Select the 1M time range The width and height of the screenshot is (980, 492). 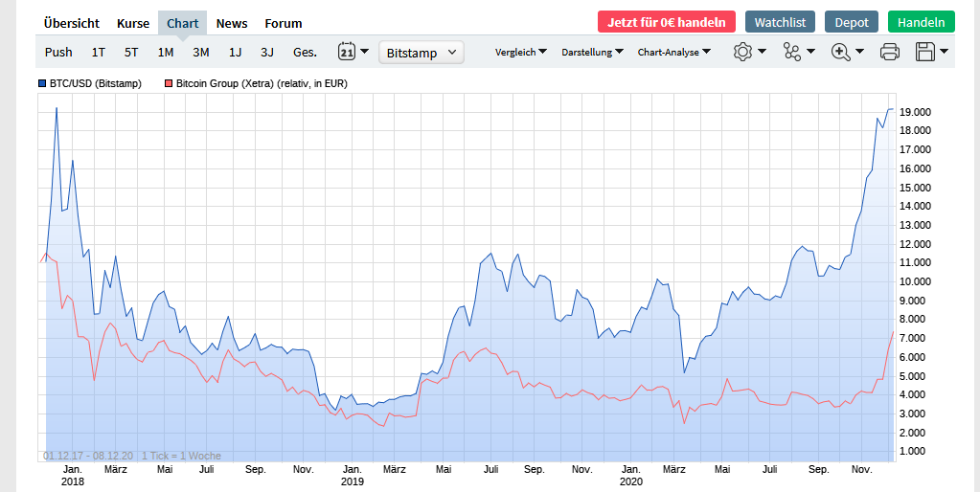click(166, 52)
